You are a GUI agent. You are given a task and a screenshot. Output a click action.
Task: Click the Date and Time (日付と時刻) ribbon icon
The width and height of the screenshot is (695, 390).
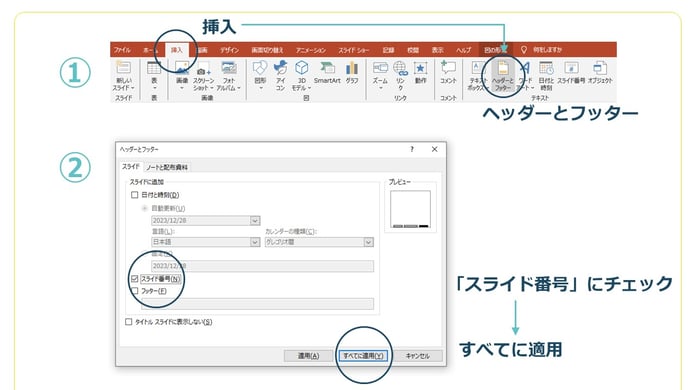[x=546, y=68]
